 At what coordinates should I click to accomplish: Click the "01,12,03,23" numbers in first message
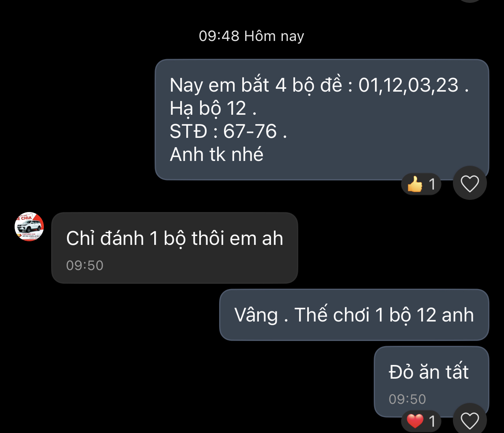pyautogui.click(x=408, y=85)
